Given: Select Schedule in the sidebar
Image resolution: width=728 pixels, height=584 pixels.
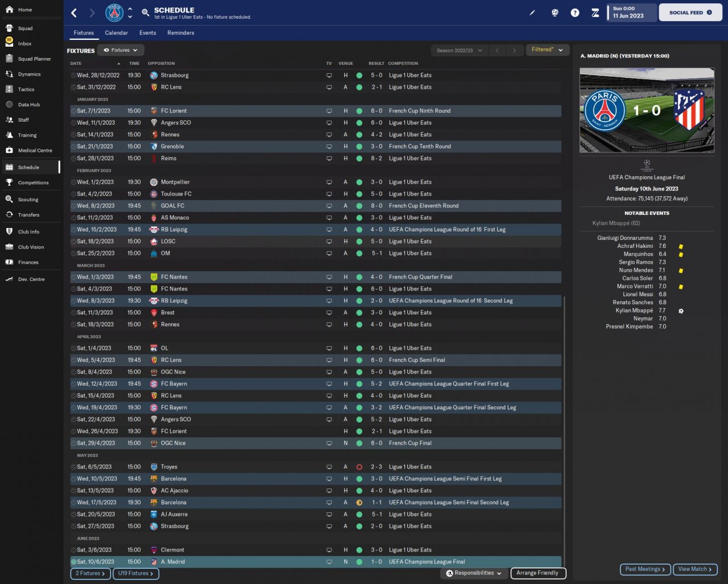Looking at the screenshot, I should click(31, 167).
